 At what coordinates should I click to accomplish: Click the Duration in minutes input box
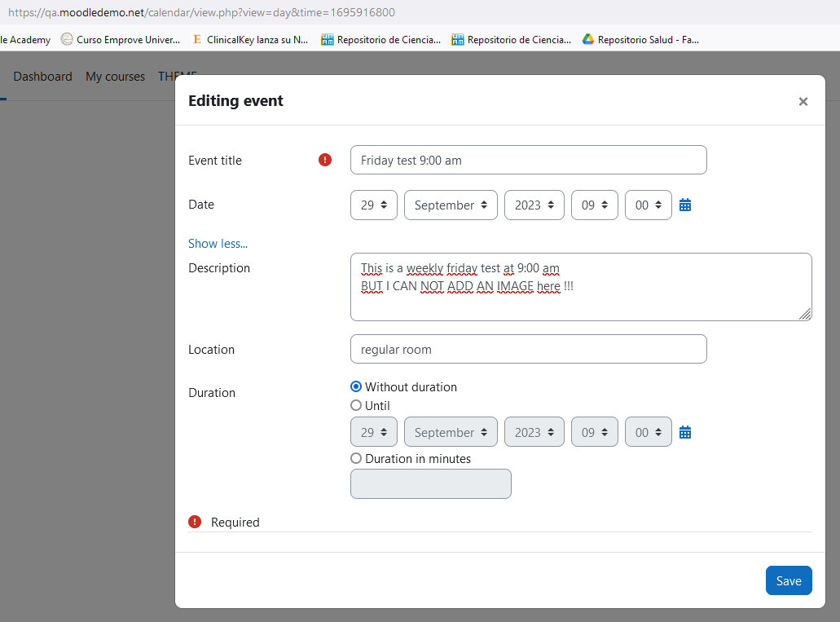(x=431, y=483)
